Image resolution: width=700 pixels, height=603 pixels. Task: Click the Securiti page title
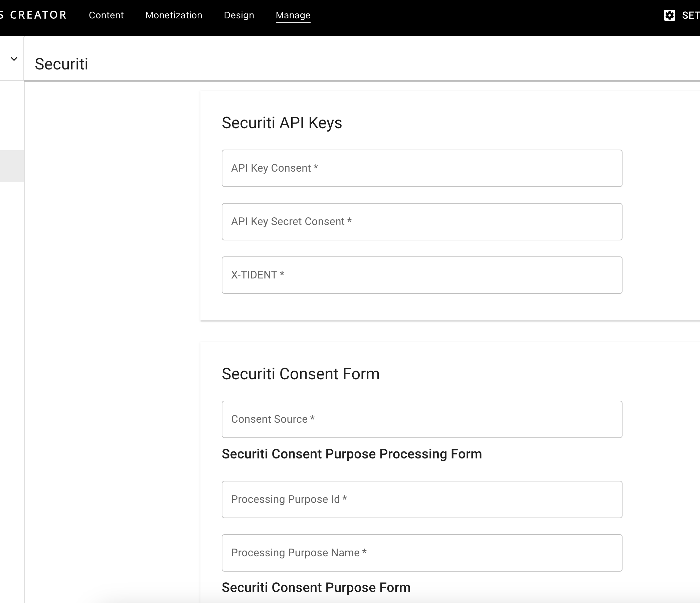coord(61,64)
